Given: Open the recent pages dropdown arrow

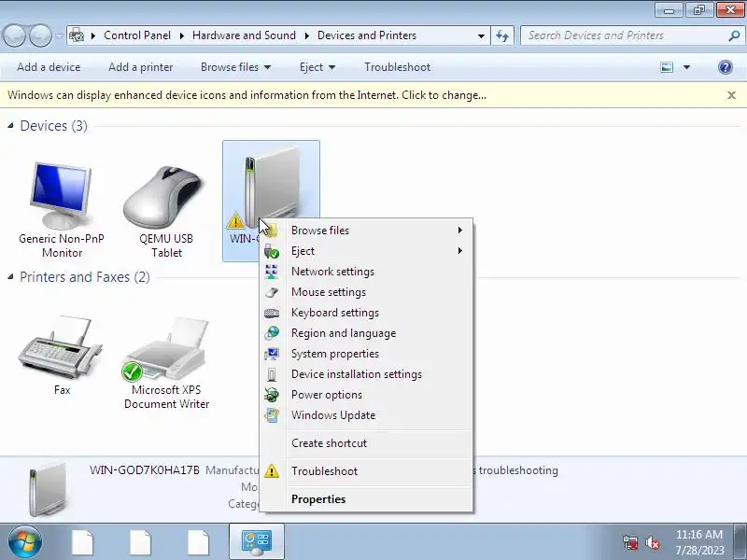Looking at the screenshot, I should [59, 35].
